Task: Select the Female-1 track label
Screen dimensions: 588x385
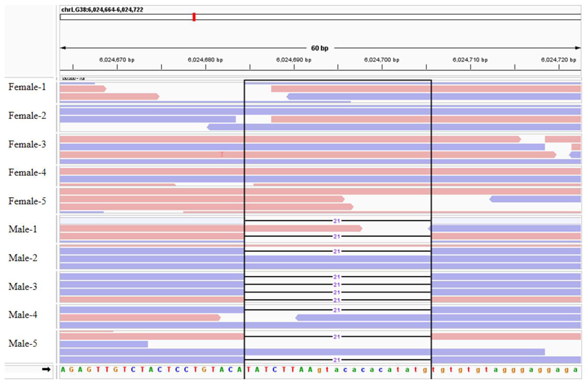Action: 27,87
